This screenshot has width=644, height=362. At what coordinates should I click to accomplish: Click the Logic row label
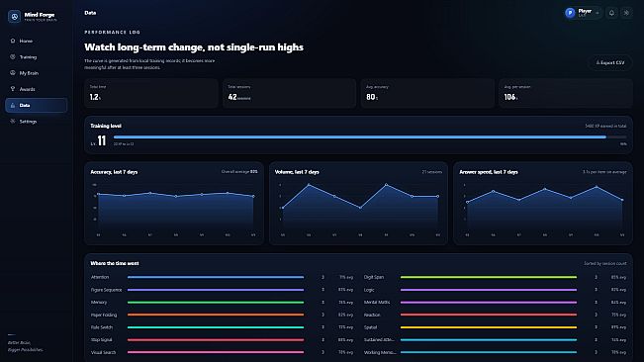click(369, 290)
